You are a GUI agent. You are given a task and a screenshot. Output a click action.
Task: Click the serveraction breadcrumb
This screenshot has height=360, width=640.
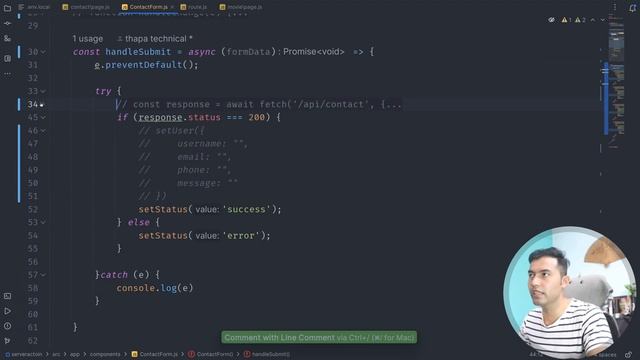[x=24, y=354]
